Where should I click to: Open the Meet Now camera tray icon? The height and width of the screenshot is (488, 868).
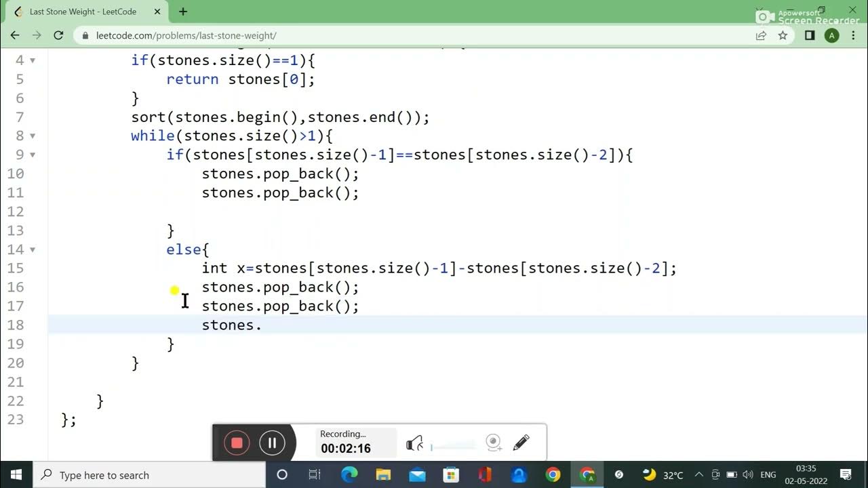[x=715, y=474]
